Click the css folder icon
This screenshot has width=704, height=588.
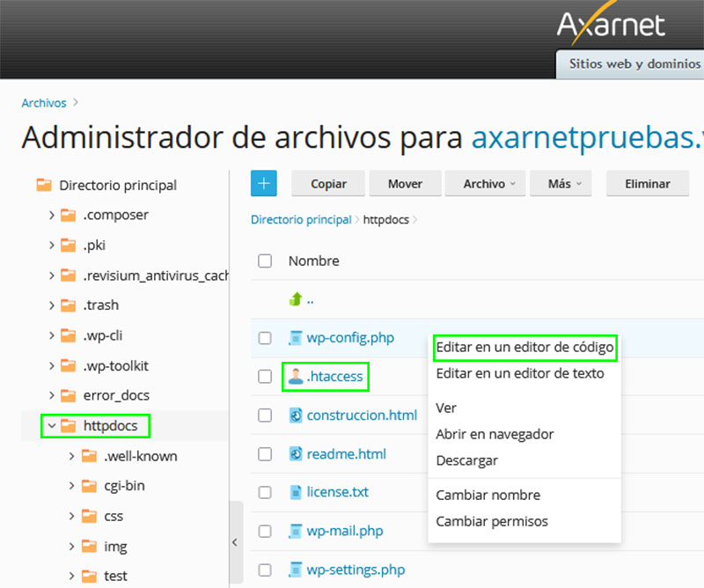[90, 516]
